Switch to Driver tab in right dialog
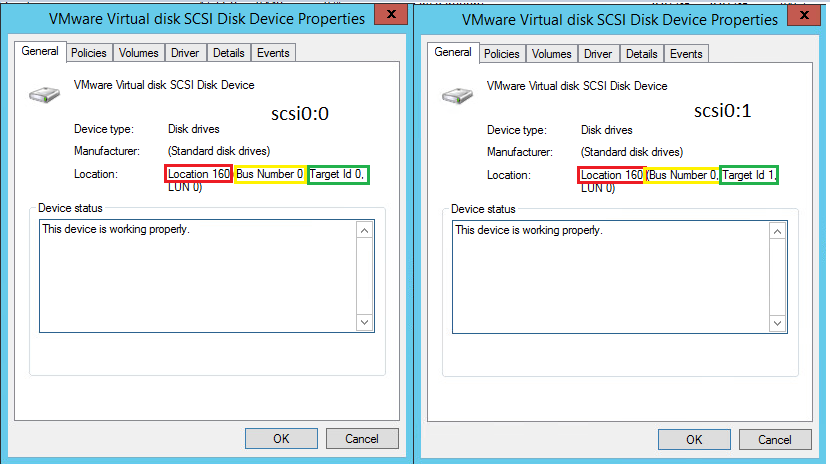The height and width of the screenshot is (466, 830). coord(598,54)
